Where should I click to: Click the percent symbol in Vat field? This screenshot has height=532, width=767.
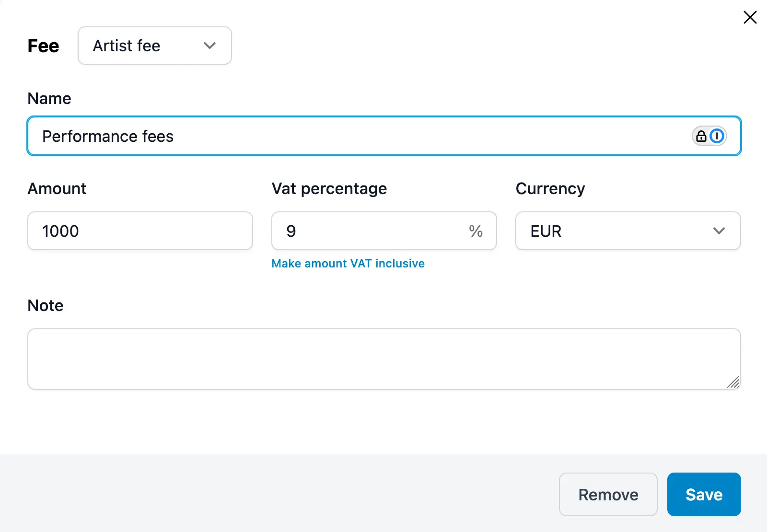coord(476,231)
